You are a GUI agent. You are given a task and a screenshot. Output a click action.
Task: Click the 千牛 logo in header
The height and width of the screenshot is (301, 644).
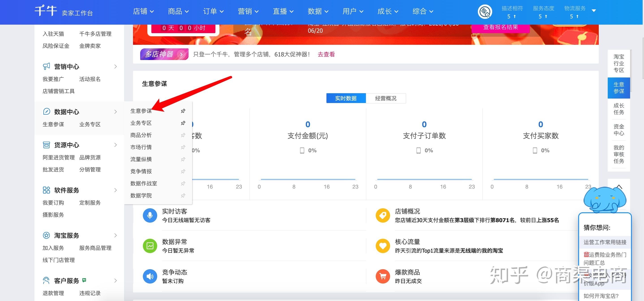[x=46, y=11]
